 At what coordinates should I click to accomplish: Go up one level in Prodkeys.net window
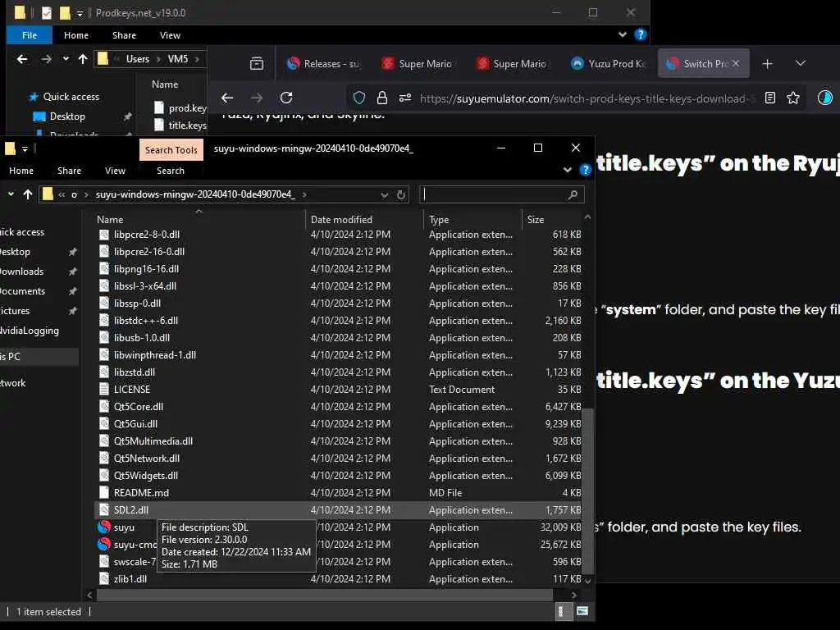pyautogui.click(x=83, y=59)
